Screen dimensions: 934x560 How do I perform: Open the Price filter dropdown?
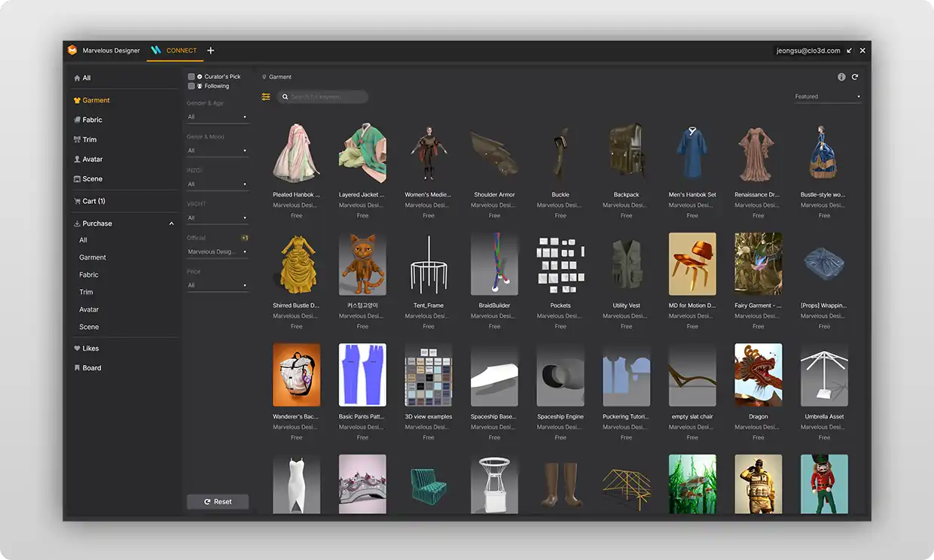point(217,285)
